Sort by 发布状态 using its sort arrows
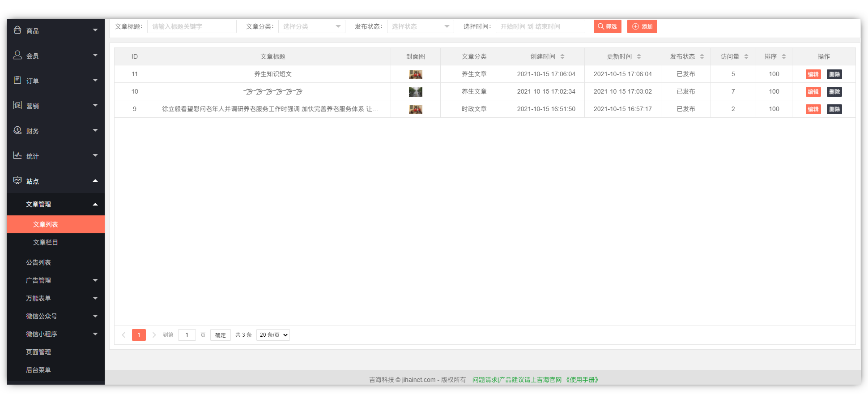 (702, 56)
